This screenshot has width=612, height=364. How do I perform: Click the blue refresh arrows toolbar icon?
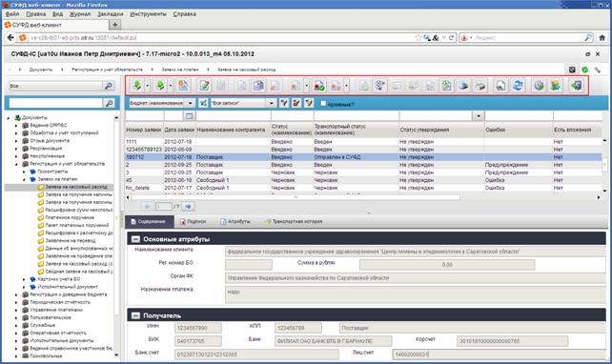pyautogui.click(x=518, y=86)
